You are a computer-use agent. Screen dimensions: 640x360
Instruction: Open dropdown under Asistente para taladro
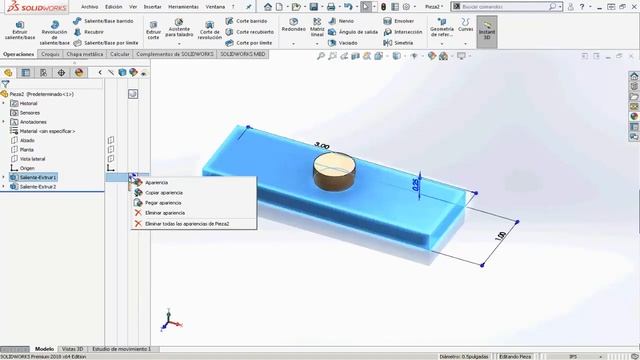point(179,44)
